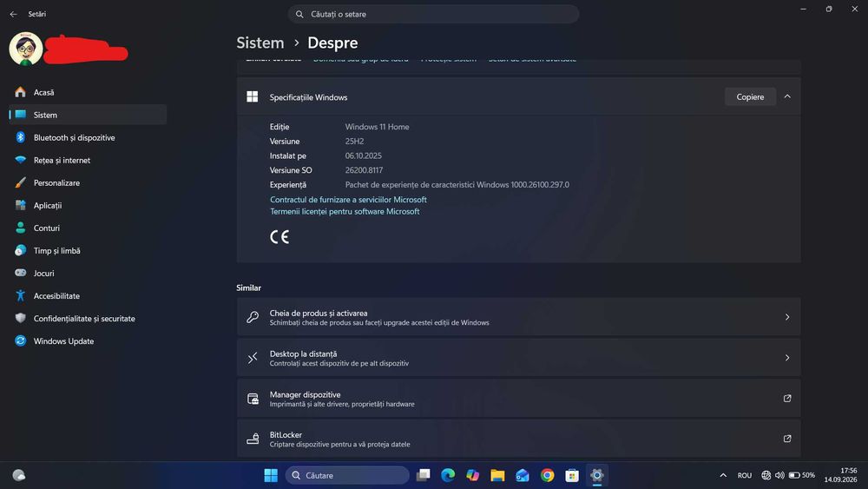Open the Outlook mail app from the taskbar
This screenshot has height=489, width=868.
[x=522, y=475]
